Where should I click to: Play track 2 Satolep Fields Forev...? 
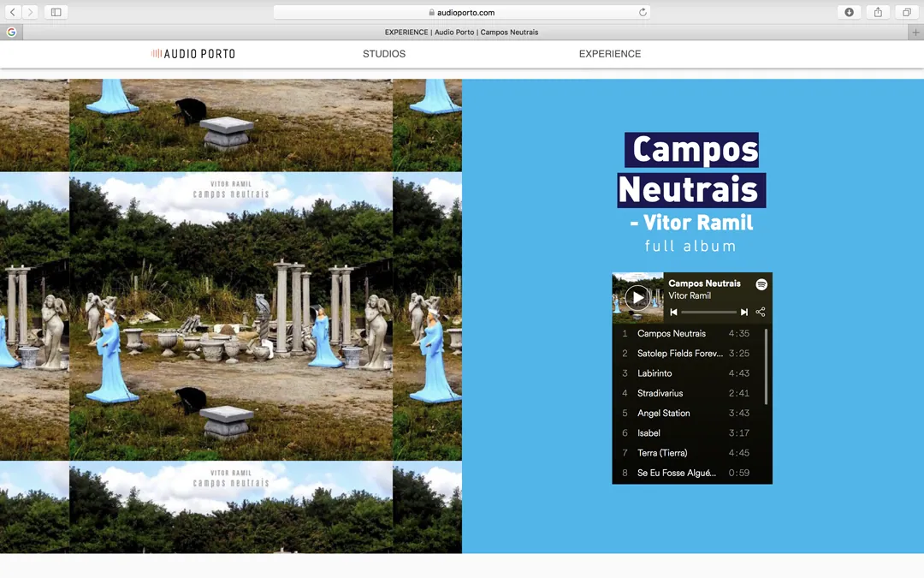[692, 354]
